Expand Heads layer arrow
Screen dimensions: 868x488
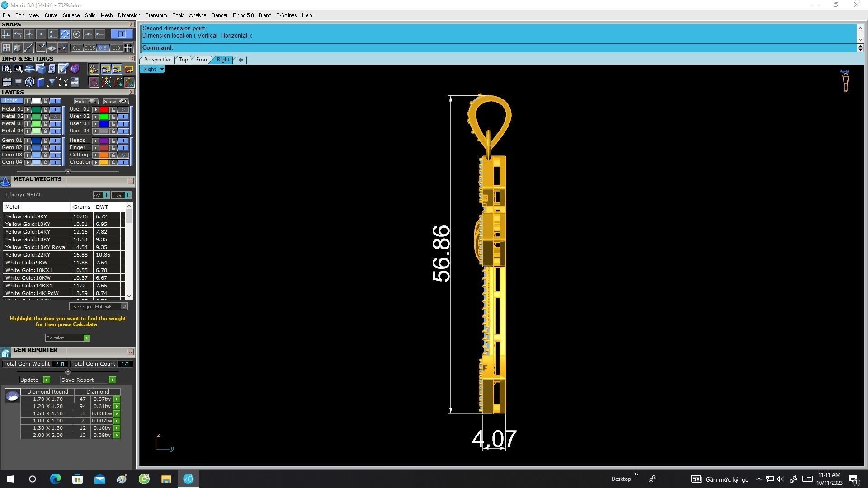click(x=95, y=140)
